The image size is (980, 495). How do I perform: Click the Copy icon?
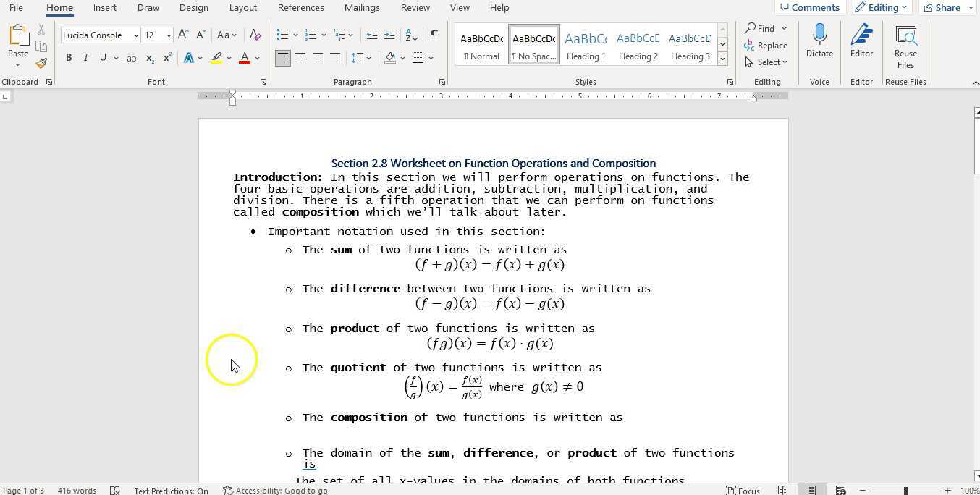pos(41,46)
